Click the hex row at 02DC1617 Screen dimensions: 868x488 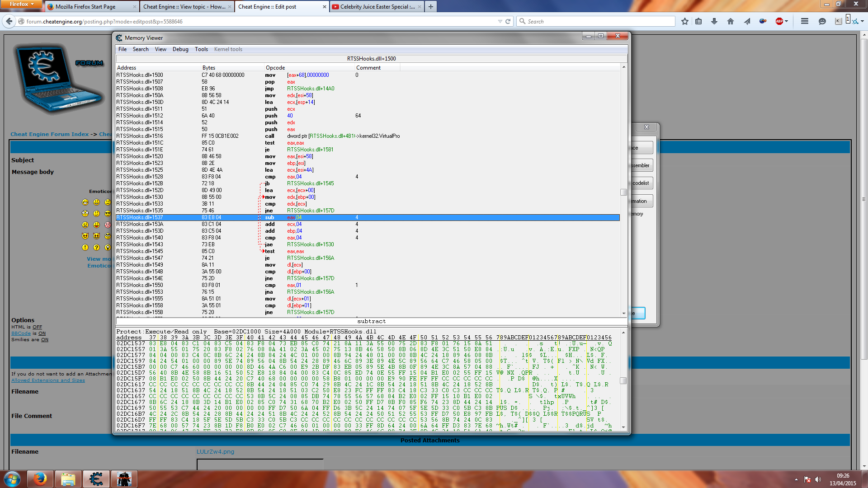364,385
